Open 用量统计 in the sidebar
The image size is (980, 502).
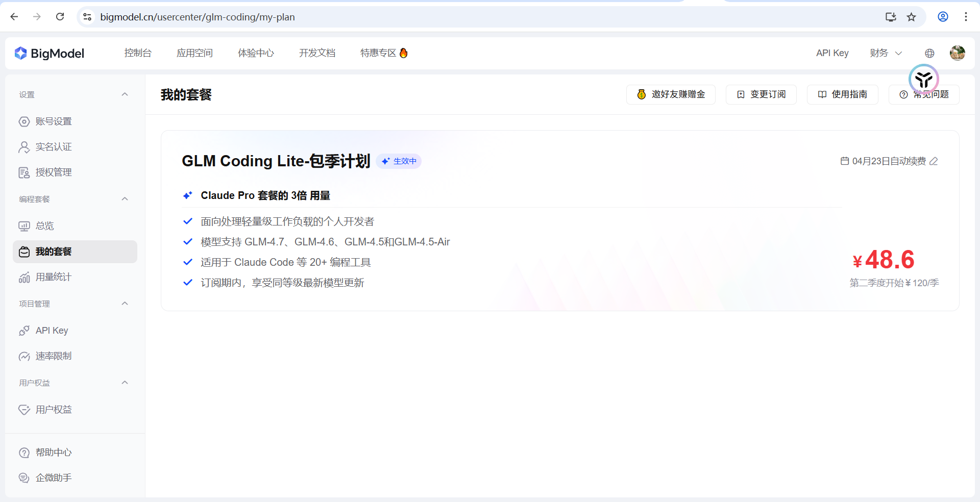(75, 277)
